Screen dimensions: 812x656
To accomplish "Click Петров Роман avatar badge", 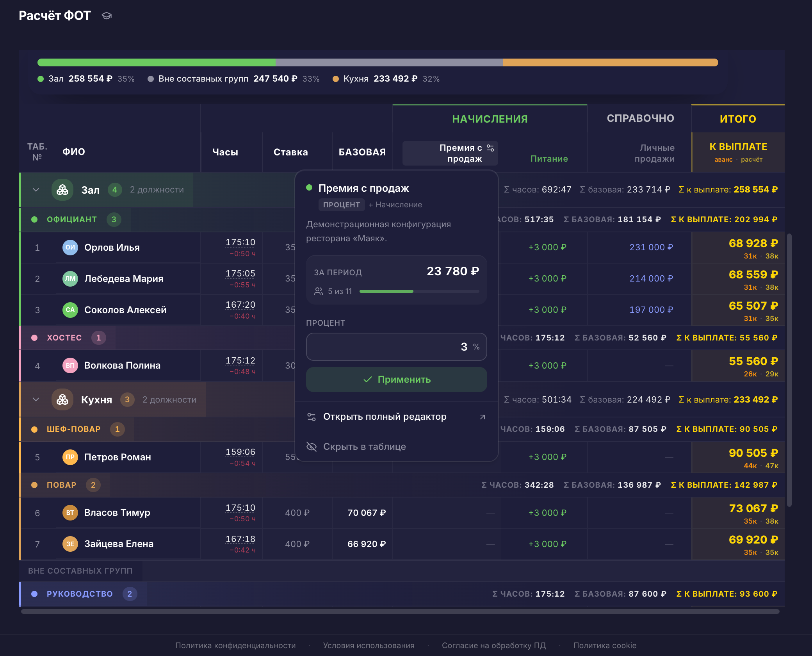I will (x=70, y=457).
